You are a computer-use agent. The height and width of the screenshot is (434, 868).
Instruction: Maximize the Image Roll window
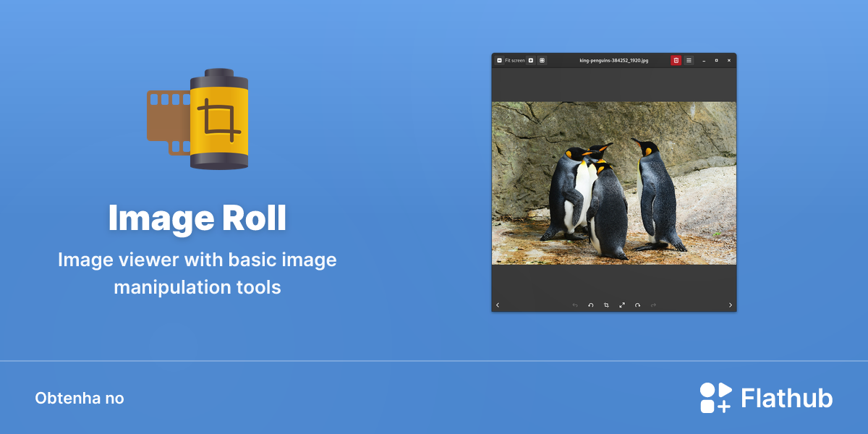pyautogui.click(x=716, y=61)
